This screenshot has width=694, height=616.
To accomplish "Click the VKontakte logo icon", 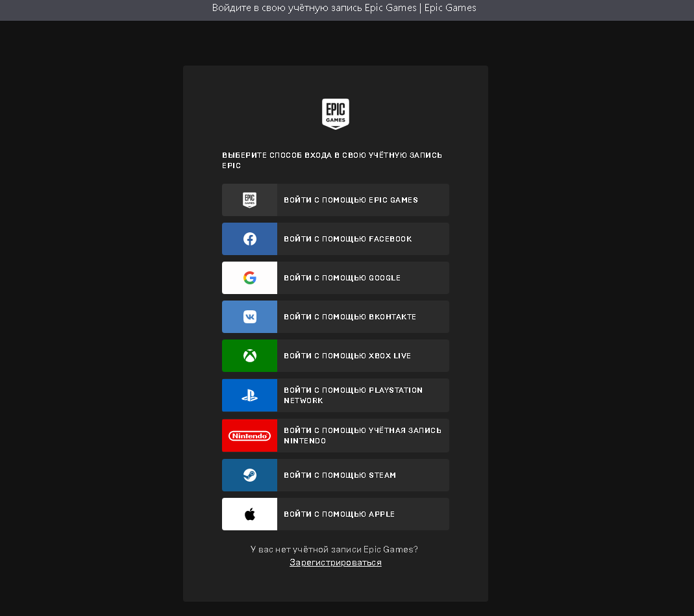I will tap(250, 317).
